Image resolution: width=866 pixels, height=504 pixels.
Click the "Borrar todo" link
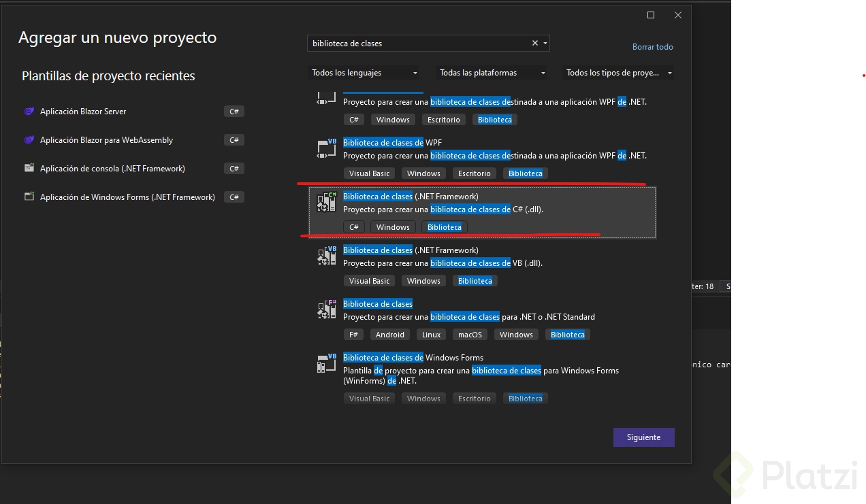point(652,47)
